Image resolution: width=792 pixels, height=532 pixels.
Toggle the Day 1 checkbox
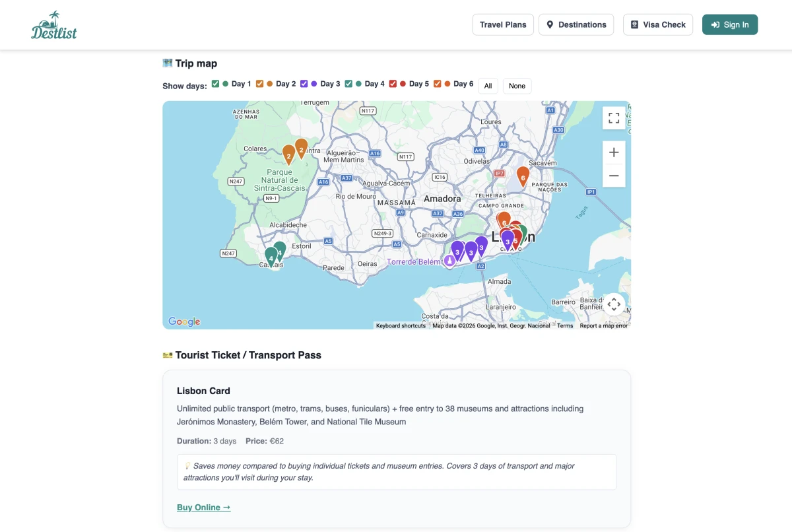216,84
